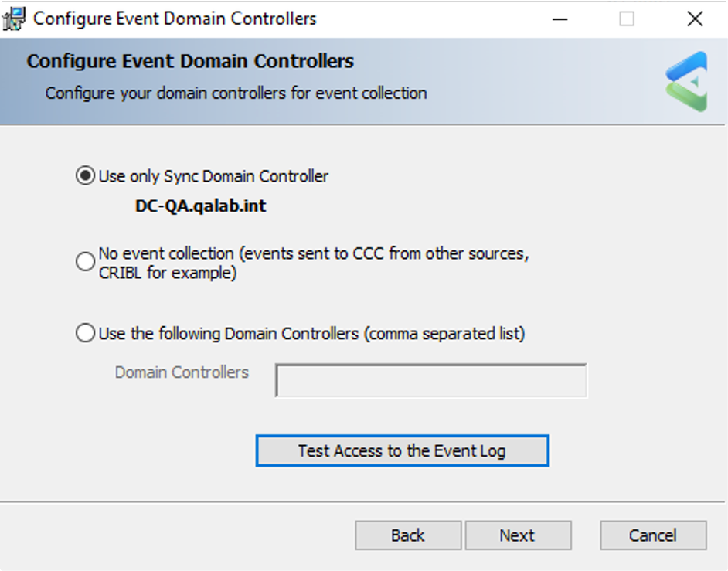Click the bold 'Configure Event Domain Controllers' heading

pos(190,61)
